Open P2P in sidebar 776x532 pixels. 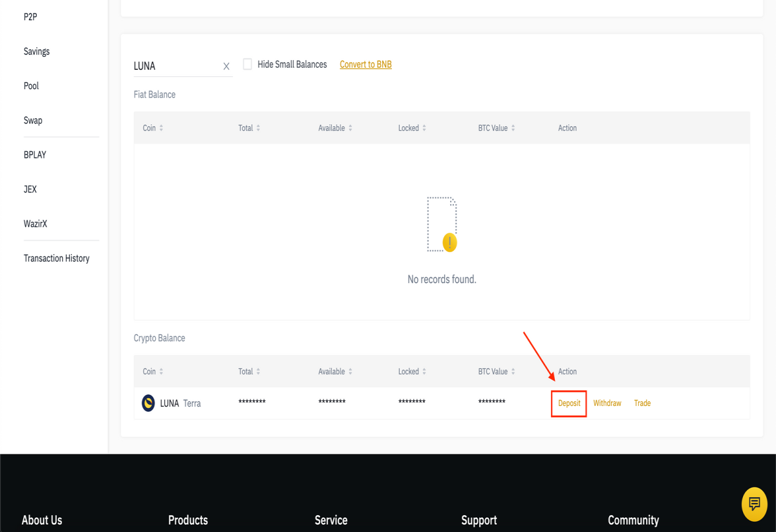[30, 17]
